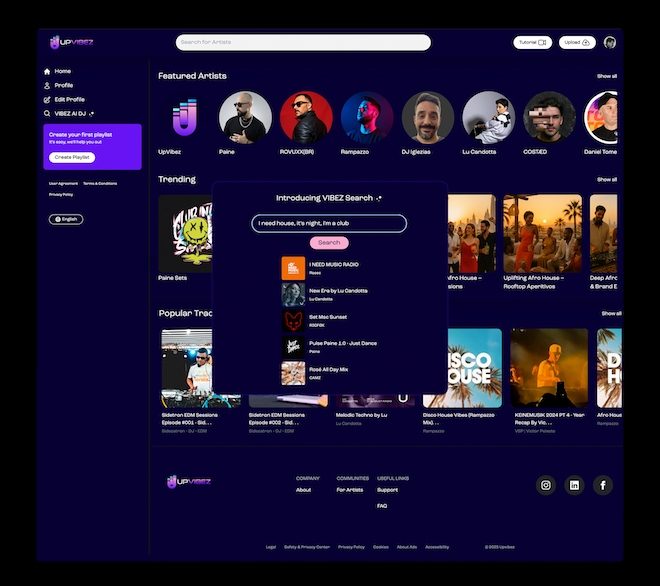The height and width of the screenshot is (586, 660).
Task: Open Paine Sets trending cover
Action: tap(185, 234)
